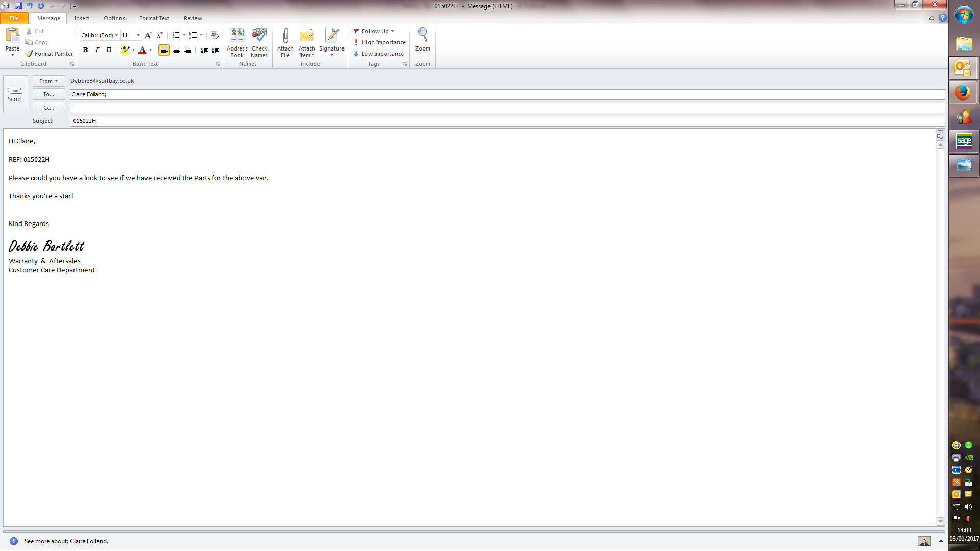Toggle High Importance tag

(380, 42)
